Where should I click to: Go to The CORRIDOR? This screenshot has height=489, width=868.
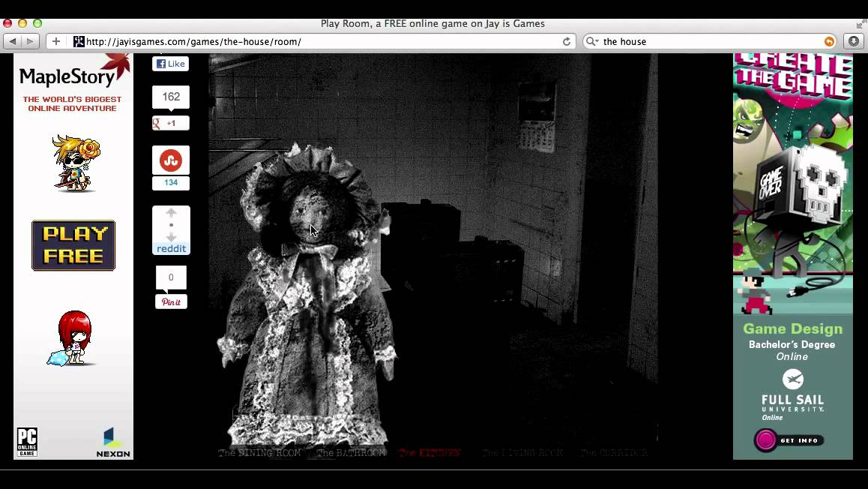tap(614, 453)
